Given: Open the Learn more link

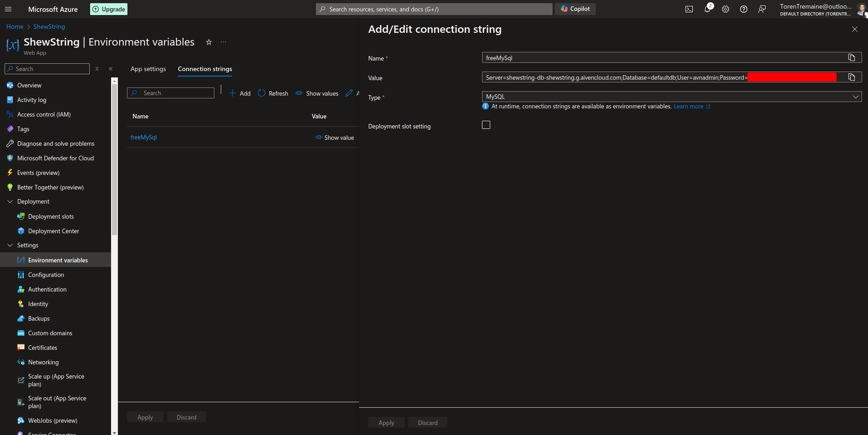Looking at the screenshot, I should [x=692, y=106].
